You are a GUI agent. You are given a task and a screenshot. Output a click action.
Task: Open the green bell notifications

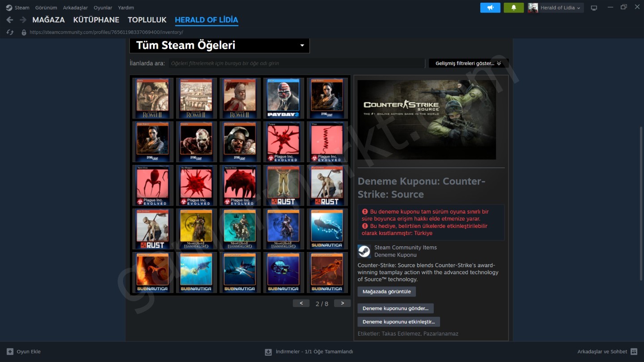(x=513, y=8)
